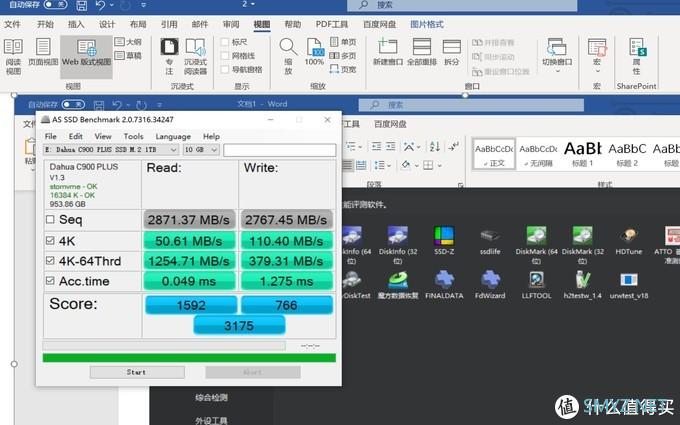Open 阅读视图 read mode in top ribbon

tap(13, 56)
